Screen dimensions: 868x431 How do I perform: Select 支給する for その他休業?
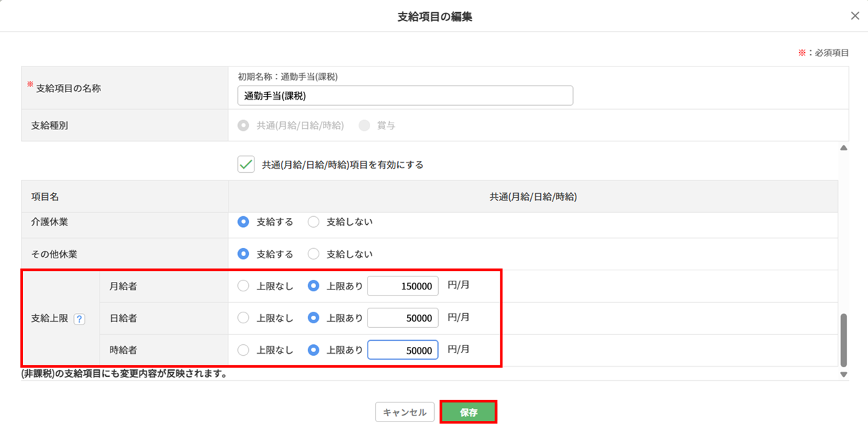point(243,254)
